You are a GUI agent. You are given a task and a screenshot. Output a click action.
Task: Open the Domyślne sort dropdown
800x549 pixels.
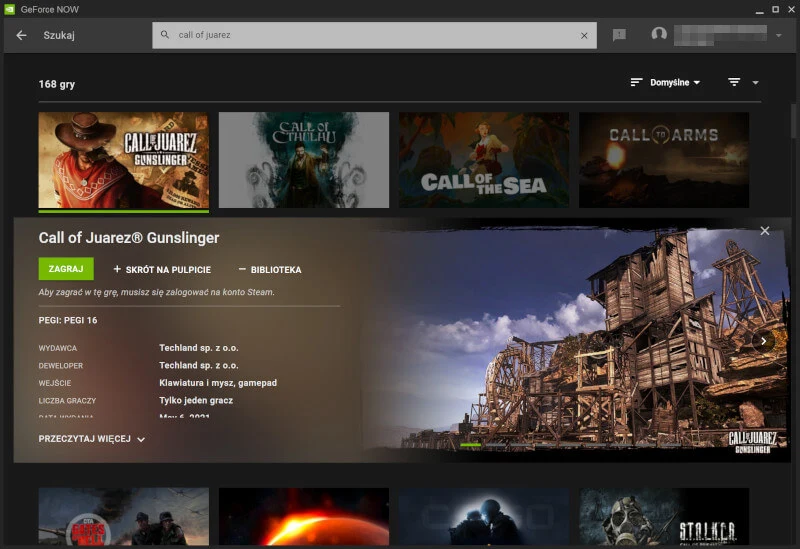674,82
